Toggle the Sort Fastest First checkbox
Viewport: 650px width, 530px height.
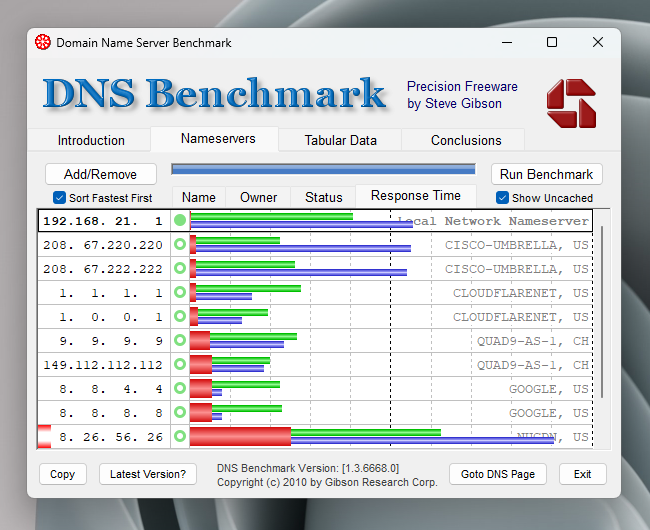click(x=59, y=198)
